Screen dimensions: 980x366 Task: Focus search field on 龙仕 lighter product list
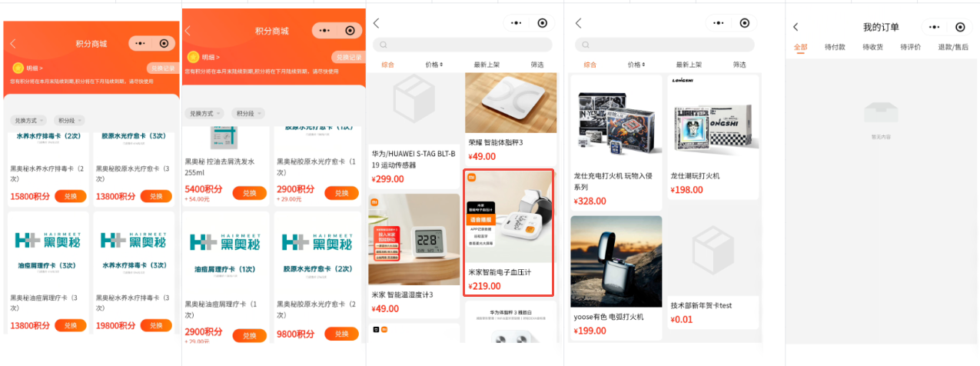pos(665,45)
